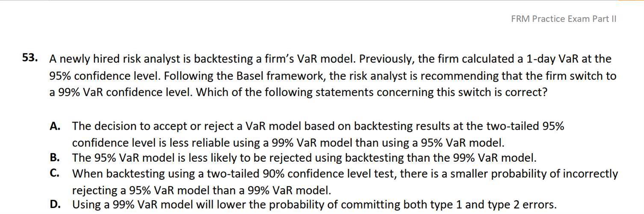This screenshot has width=644, height=214.
Task: Select answer option letter B
Action: [x=54, y=158]
